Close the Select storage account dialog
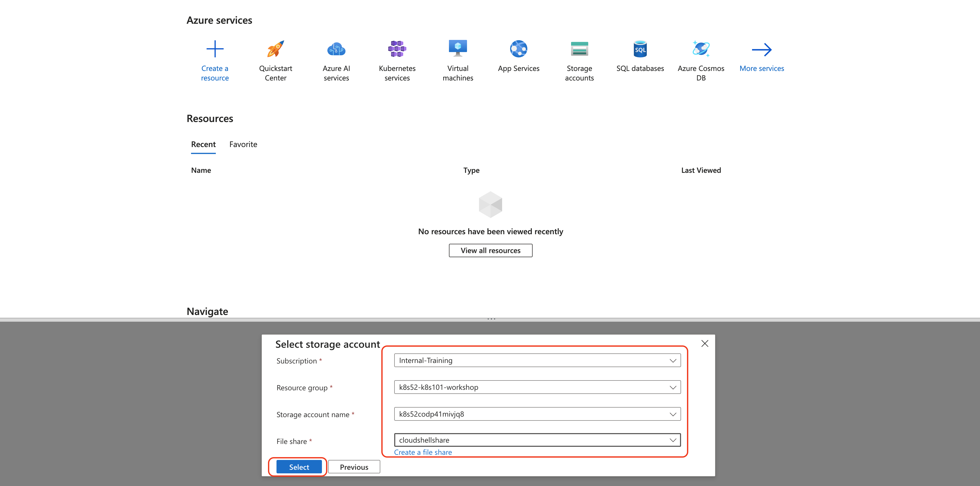980x486 pixels. tap(705, 343)
